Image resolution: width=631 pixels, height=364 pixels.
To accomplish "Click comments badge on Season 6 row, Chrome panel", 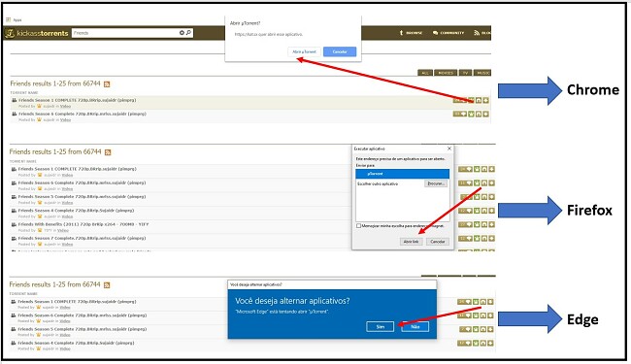I will point(459,114).
